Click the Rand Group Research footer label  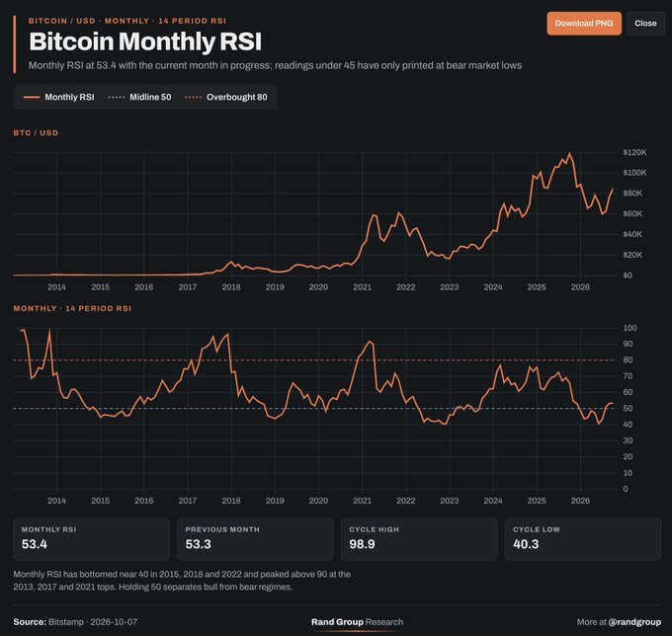pos(357,622)
